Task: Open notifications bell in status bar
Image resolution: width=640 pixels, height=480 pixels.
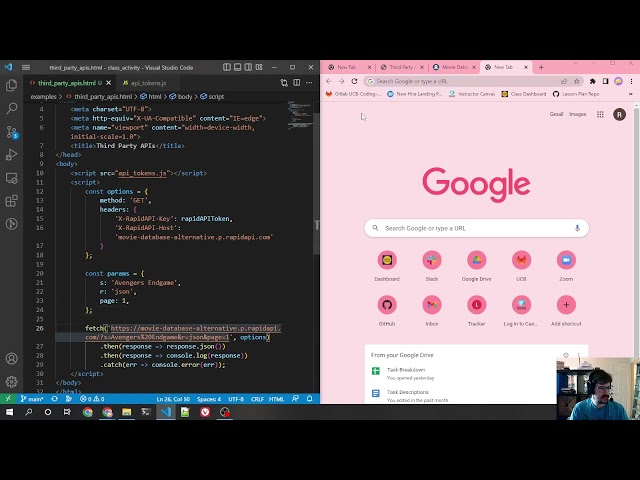Action: pyautogui.click(x=309, y=399)
